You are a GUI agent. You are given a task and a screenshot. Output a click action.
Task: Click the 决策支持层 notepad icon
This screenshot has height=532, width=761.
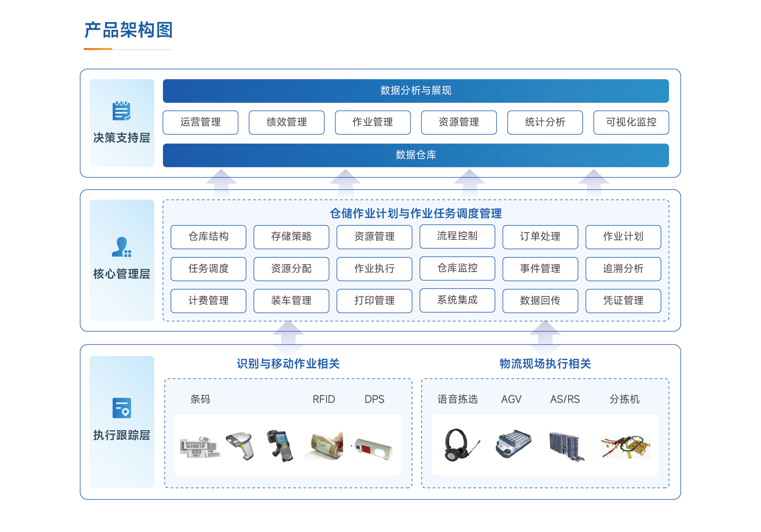pos(121,111)
